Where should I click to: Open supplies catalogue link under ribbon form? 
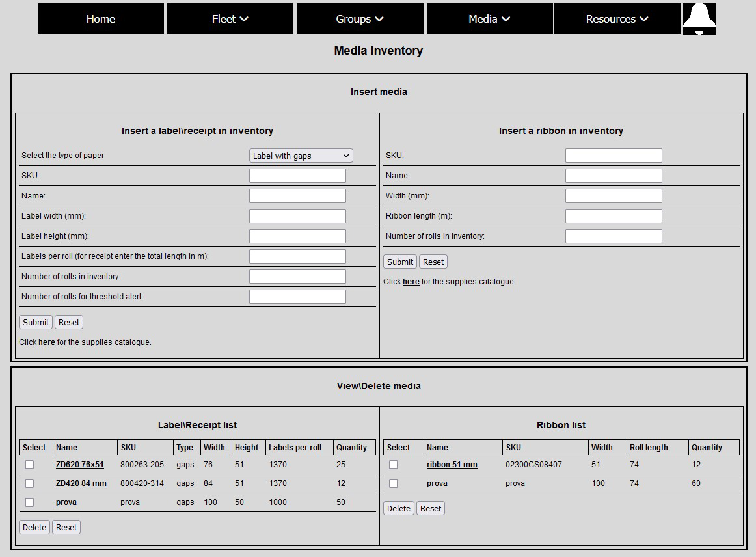[411, 282]
